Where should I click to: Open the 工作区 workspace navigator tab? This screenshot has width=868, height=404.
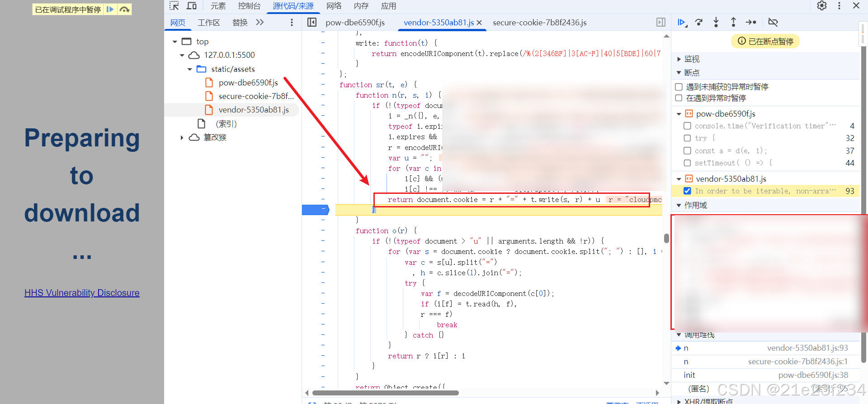tap(209, 23)
